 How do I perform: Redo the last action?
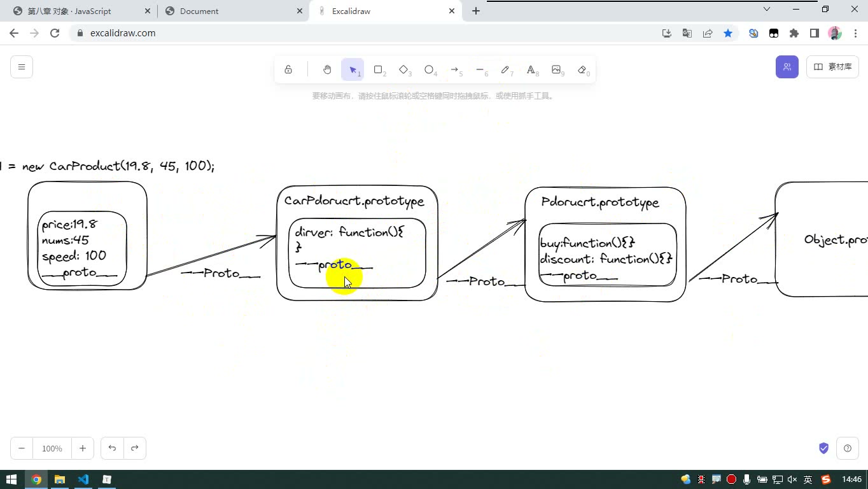pyautogui.click(x=135, y=448)
